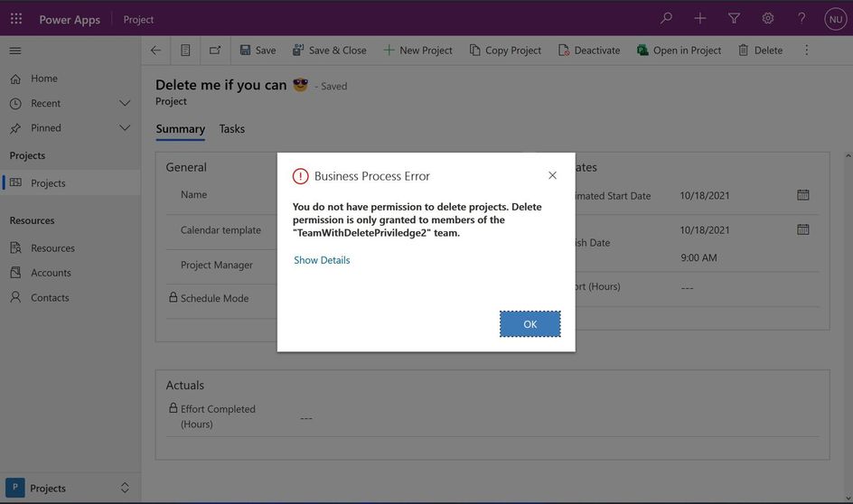Open the settings gear icon
The height and width of the screenshot is (504, 853).
tap(767, 18)
